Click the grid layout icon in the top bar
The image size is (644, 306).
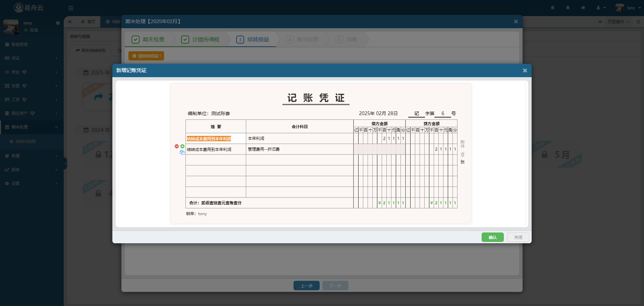point(71,8)
